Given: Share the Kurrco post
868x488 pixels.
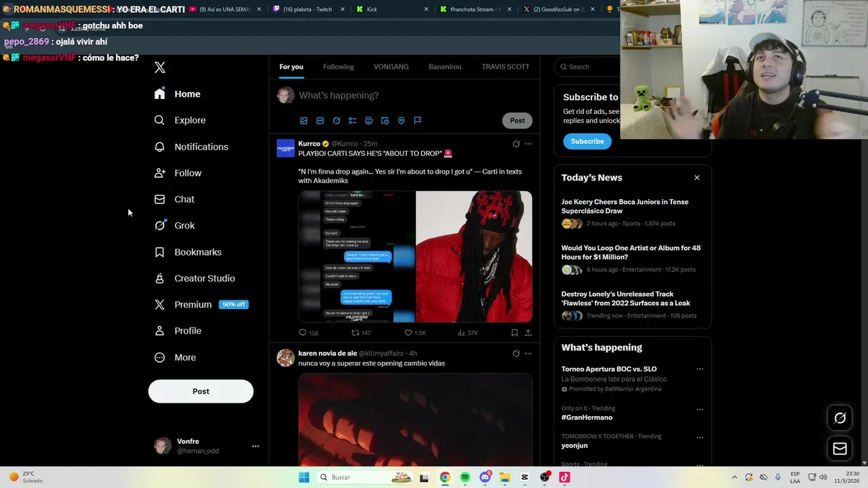Looking at the screenshot, I should click(x=528, y=333).
